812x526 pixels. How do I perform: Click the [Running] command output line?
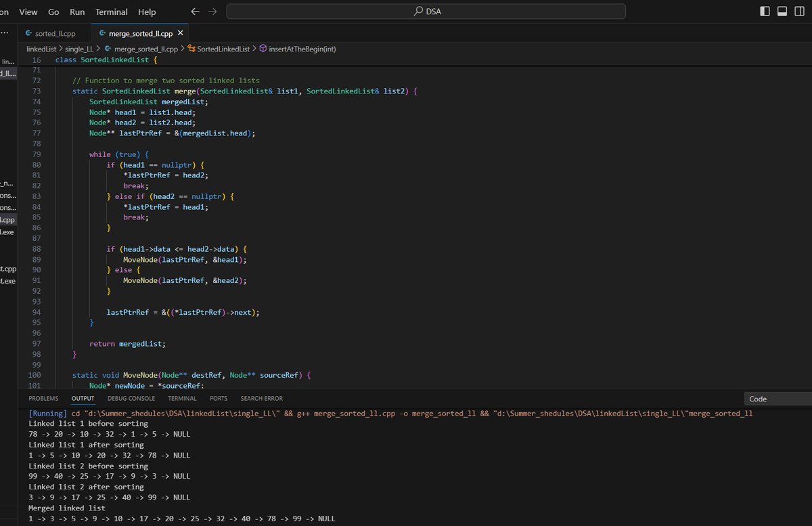pos(390,414)
